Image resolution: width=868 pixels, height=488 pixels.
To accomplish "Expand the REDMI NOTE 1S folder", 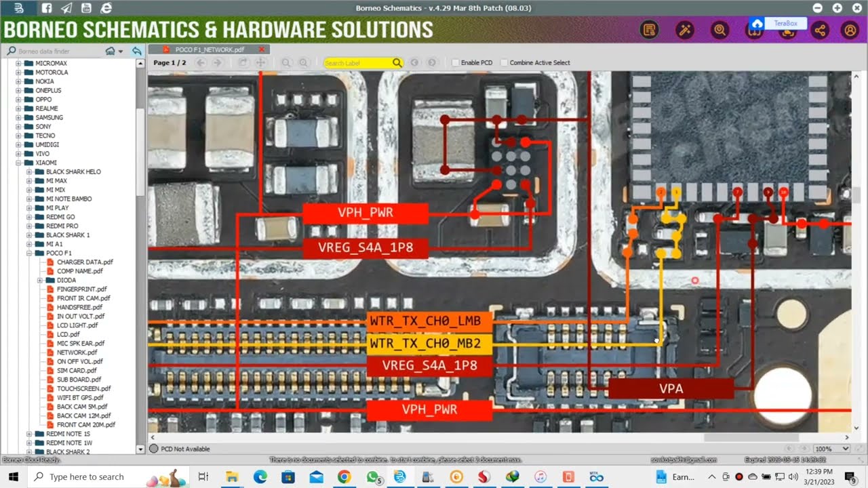I will pyautogui.click(x=29, y=434).
